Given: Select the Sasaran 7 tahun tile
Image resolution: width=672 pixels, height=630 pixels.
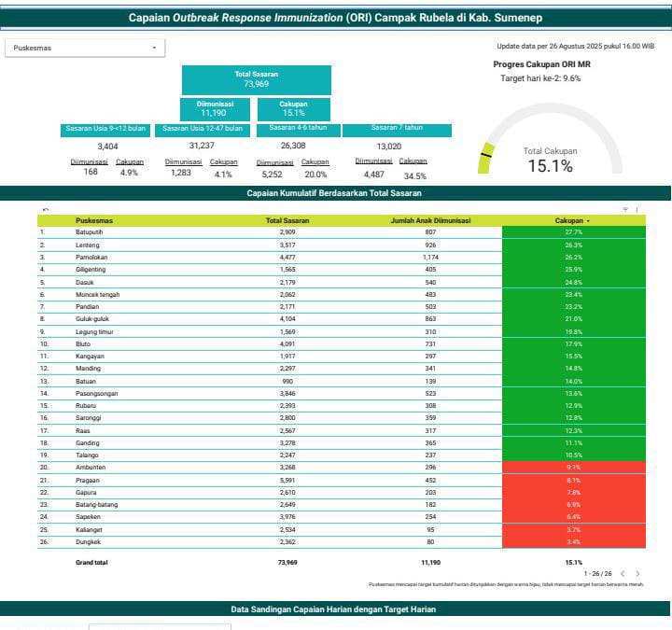Looking at the screenshot, I should (397, 129).
